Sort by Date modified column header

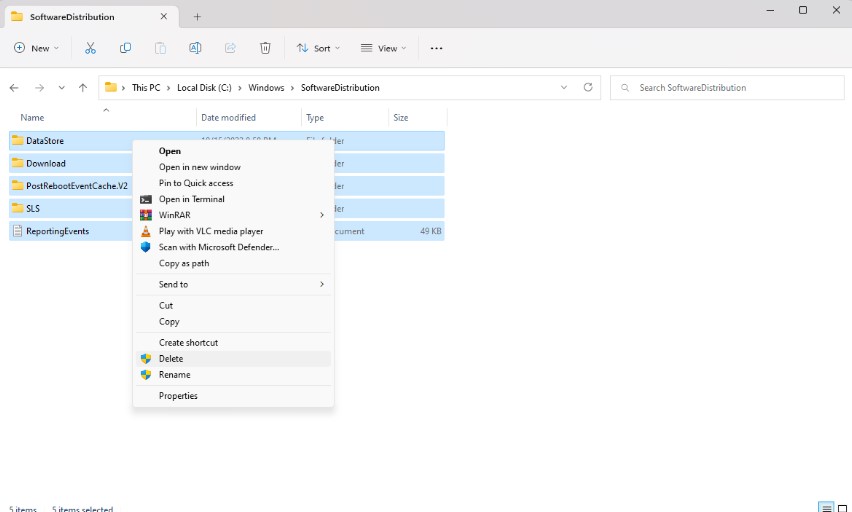tap(249, 117)
